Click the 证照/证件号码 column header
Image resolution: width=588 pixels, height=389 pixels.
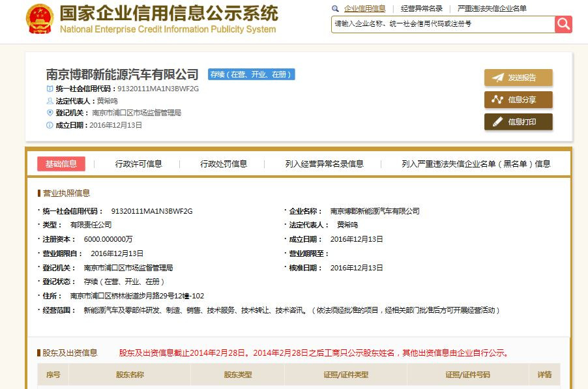467,375
